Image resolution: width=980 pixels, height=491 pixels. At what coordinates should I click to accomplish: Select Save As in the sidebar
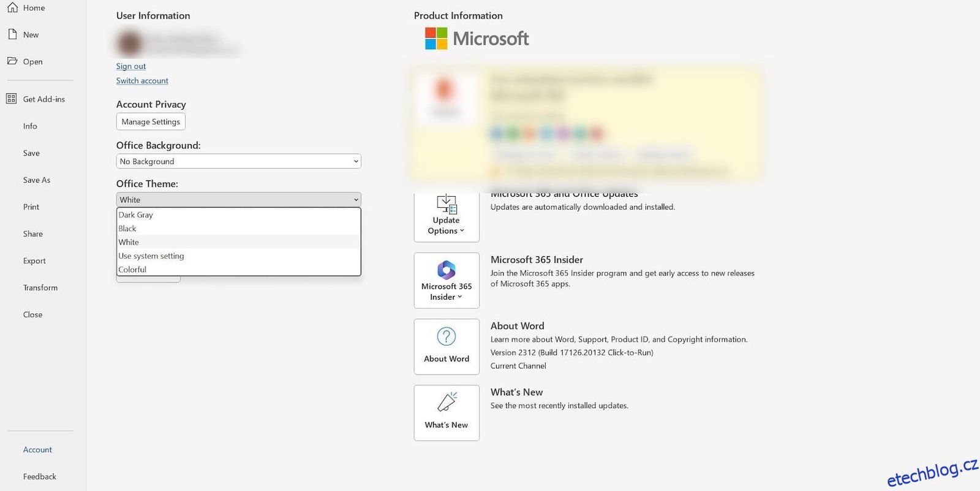37,180
